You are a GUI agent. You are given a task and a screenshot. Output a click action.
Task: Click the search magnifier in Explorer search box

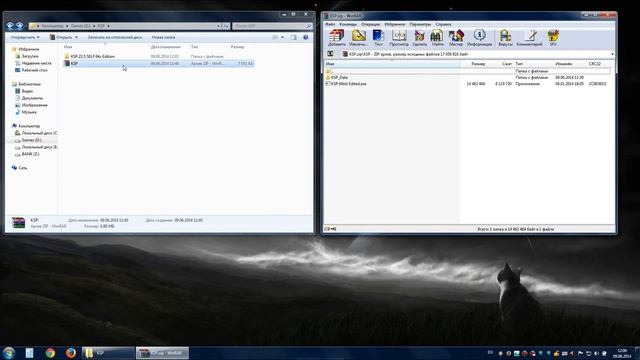coord(309,26)
